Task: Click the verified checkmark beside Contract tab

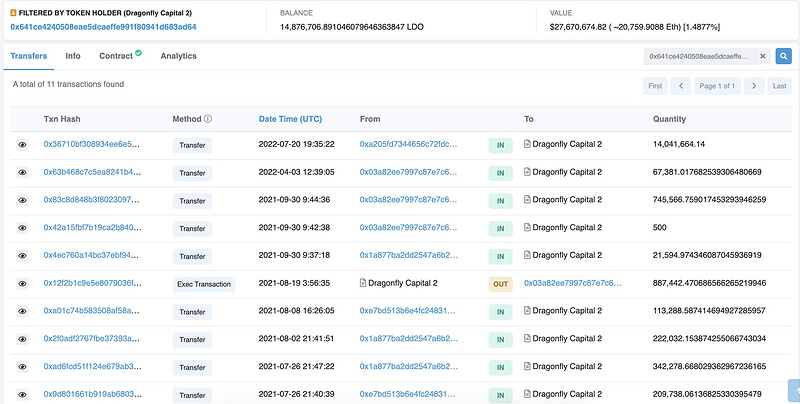Action: point(138,53)
